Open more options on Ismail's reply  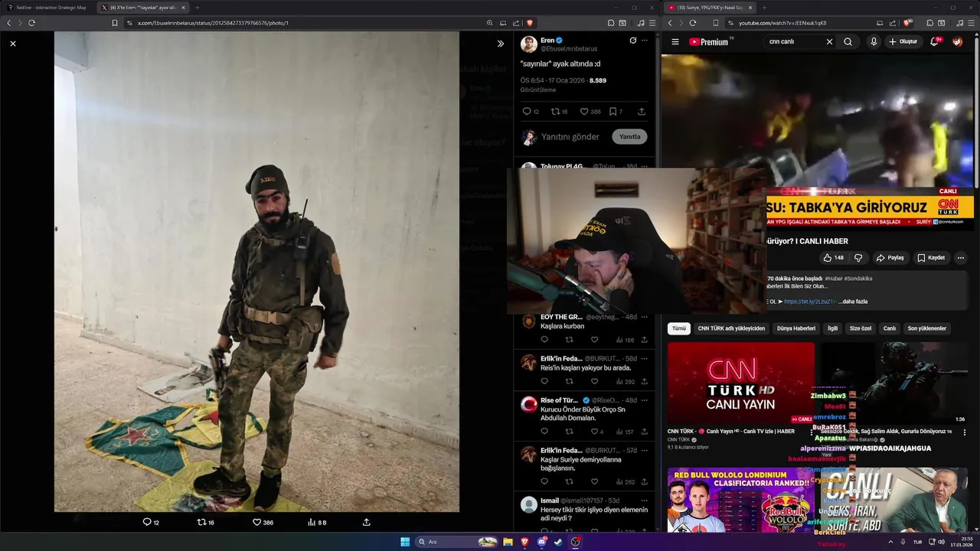pyautogui.click(x=645, y=500)
